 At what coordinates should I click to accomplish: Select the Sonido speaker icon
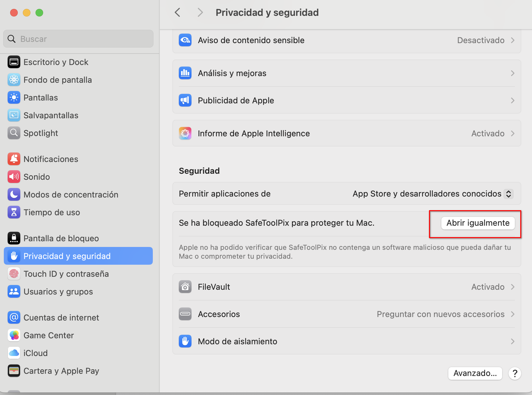coord(14,177)
